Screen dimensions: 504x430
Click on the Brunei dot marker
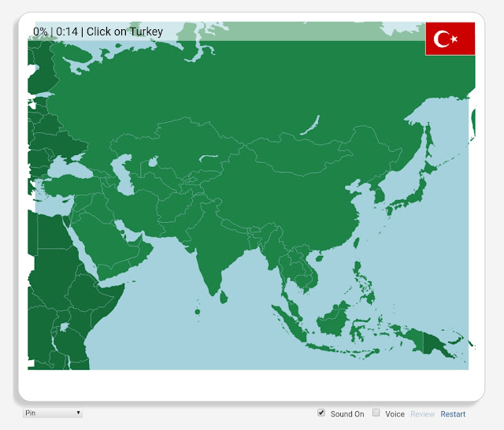pos(335,307)
